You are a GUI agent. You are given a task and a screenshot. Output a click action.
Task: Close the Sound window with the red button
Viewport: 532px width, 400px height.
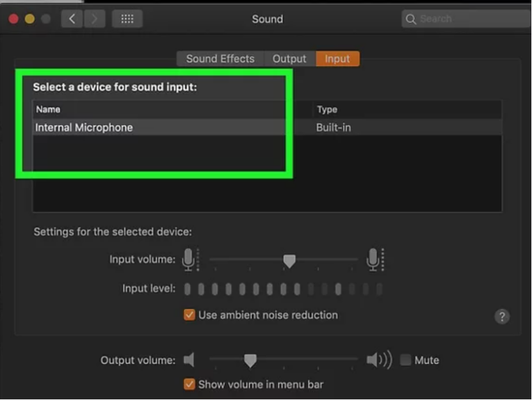[13, 19]
